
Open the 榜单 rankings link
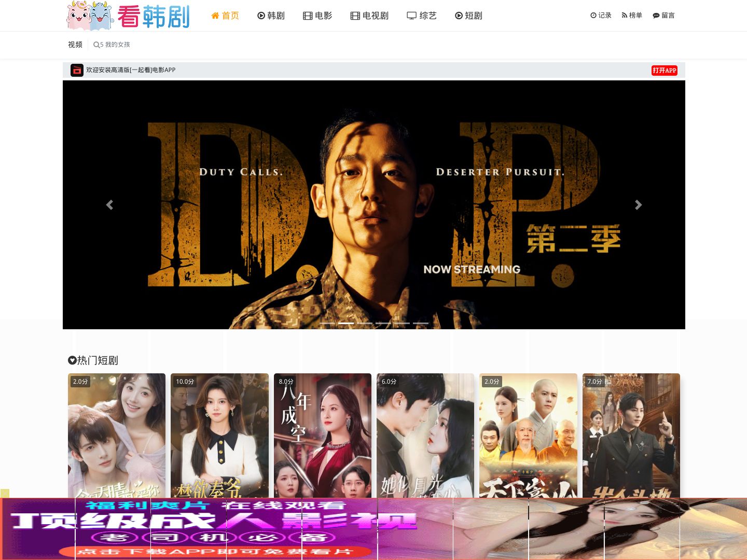632,16
